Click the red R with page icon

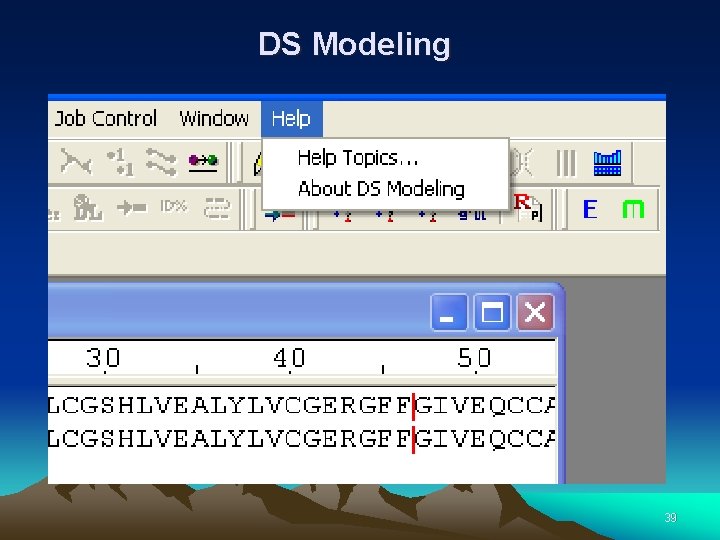(528, 208)
